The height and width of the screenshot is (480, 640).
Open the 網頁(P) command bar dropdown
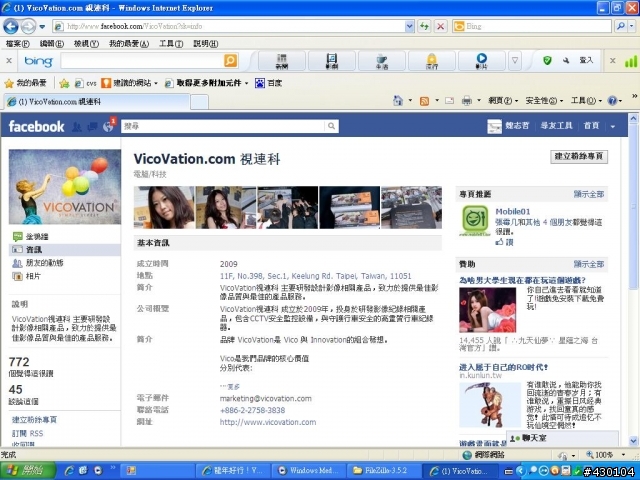coord(503,100)
